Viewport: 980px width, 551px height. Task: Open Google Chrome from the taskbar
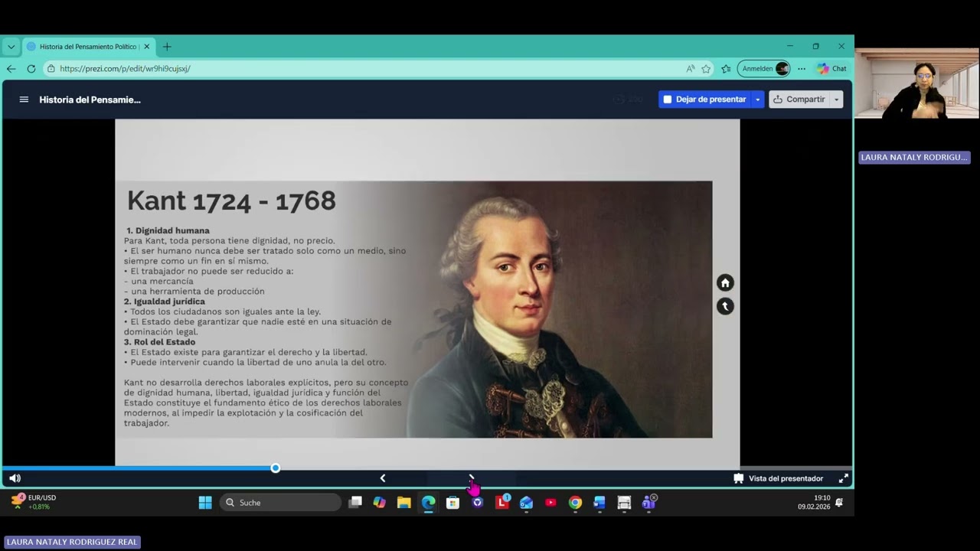[x=576, y=502]
